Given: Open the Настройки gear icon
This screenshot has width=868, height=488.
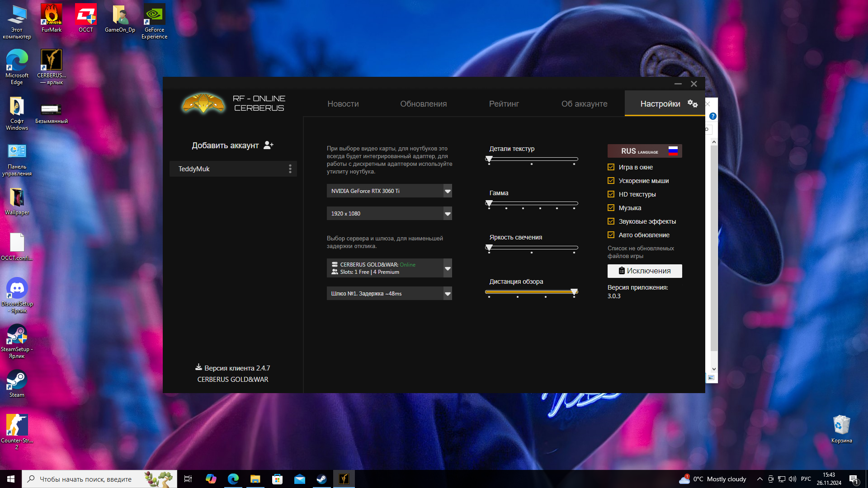Looking at the screenshot, I should click(693, 103).
